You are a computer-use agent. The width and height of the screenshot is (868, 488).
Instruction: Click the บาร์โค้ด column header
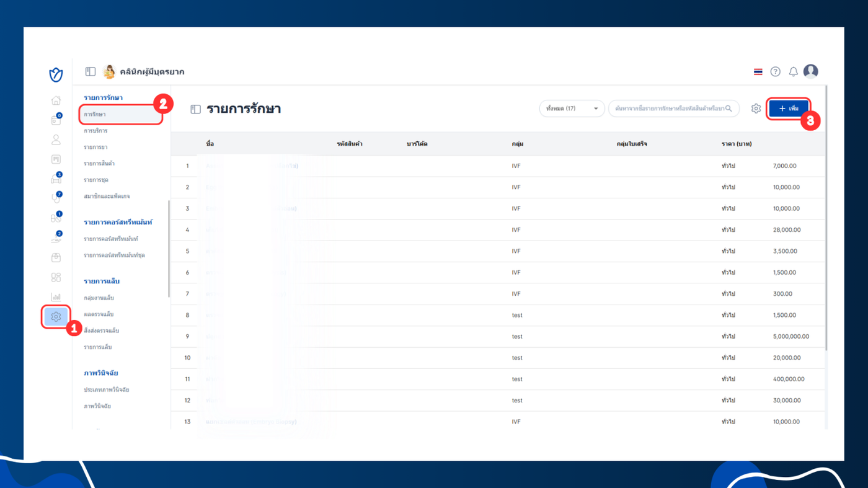(x=417, y=144)
